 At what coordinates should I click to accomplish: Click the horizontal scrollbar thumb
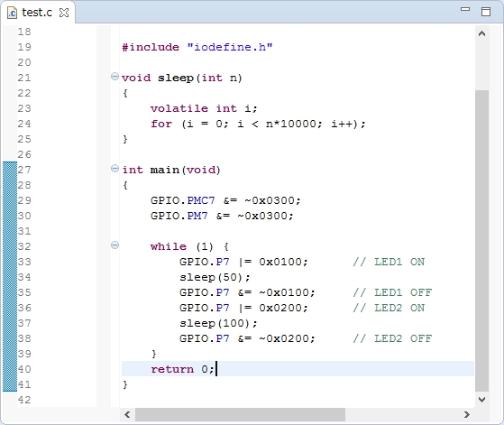[x=240, y=415]
